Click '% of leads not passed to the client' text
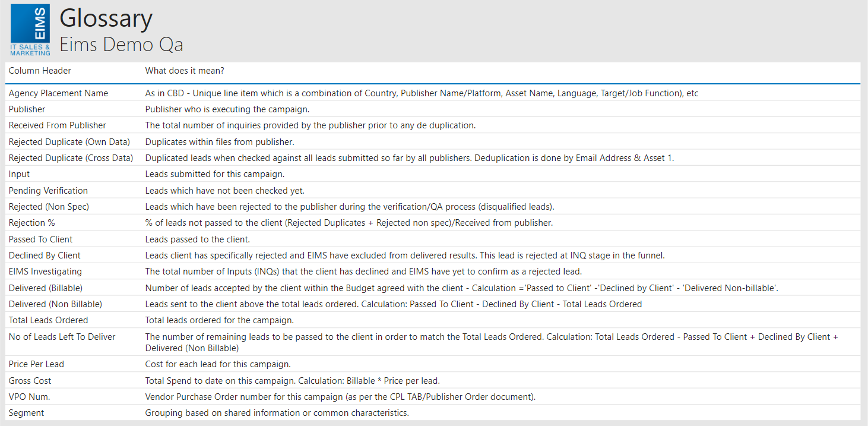 [x=349, y=223]
